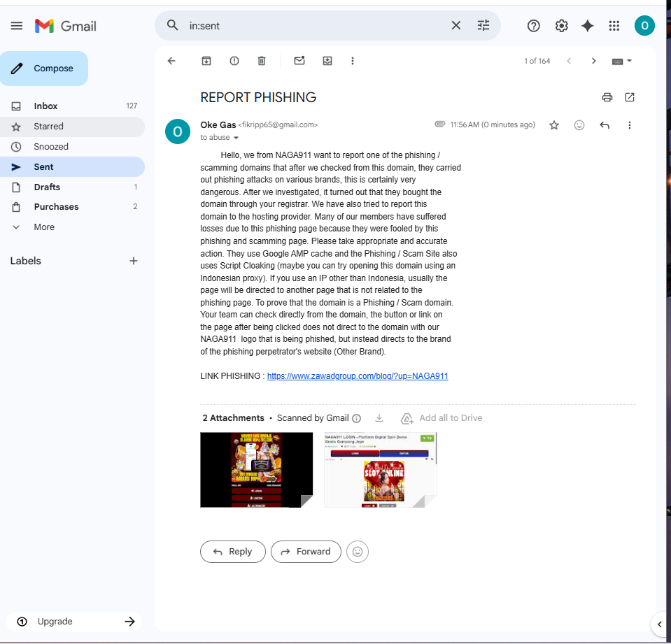
Task: Open email in a new window
Action: click(630, 97)
